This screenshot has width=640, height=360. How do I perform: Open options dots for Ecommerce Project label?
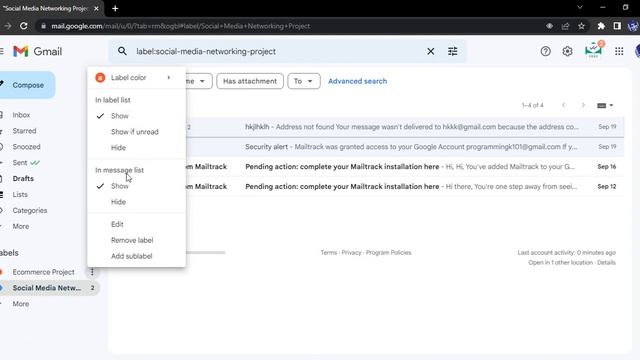(92, 271)
